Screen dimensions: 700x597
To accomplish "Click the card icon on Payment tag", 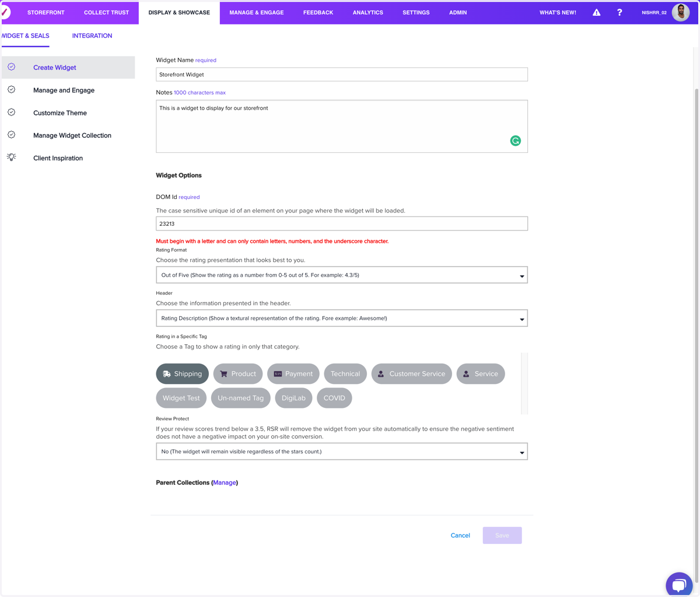I will (x=278, y=374).
